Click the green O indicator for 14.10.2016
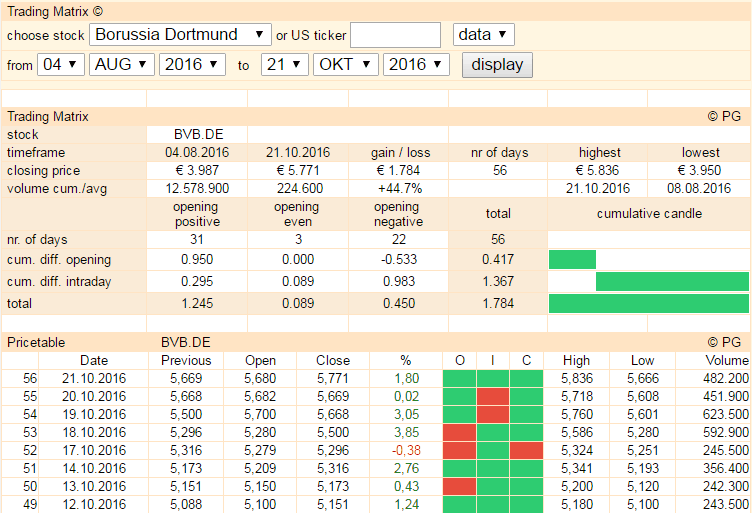The height and width of the screenshot is (513, 752). coord(459,468)
